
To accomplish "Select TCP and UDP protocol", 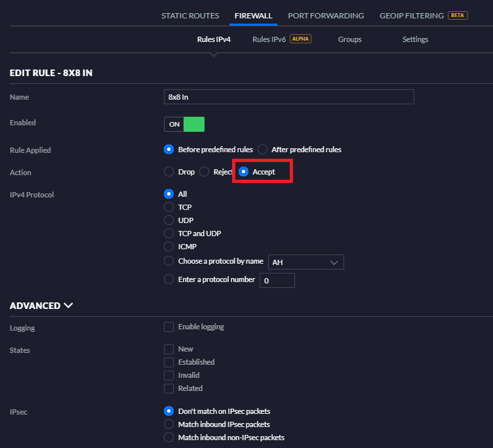I will pos(169,234).
